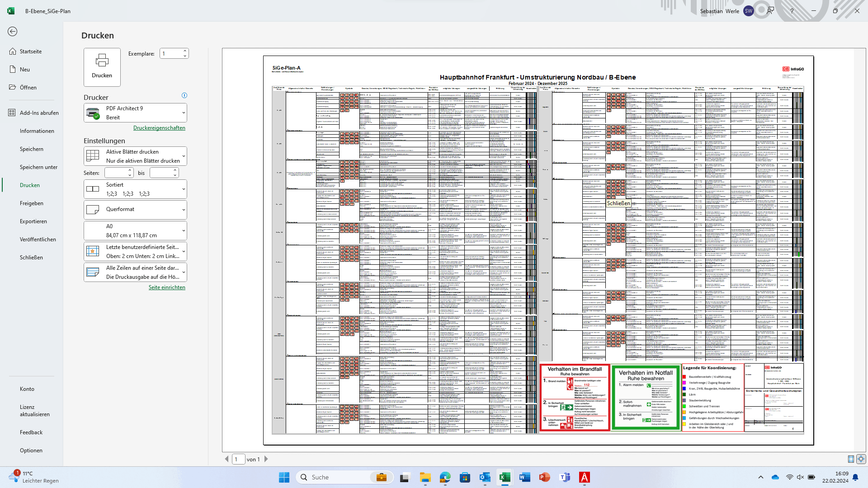Open the A0 paper size dropdown
The height and width of the screenshot is (488, 868).
(x=135, y=230)
